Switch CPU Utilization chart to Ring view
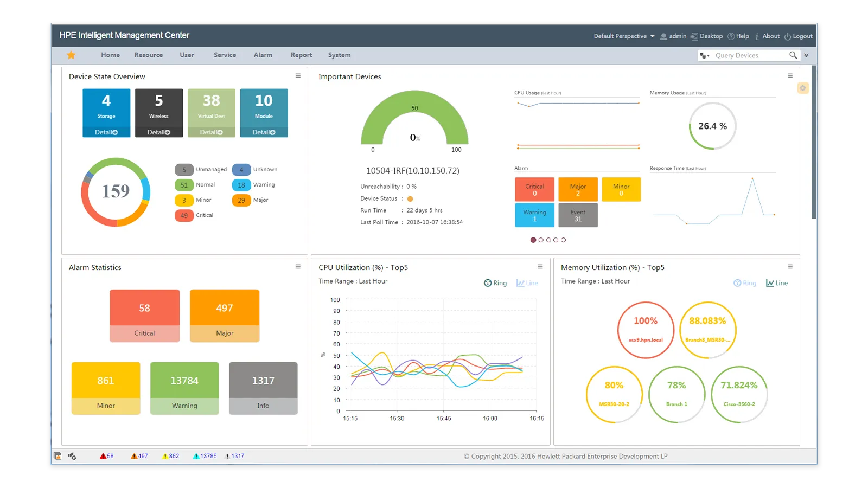 495,283
